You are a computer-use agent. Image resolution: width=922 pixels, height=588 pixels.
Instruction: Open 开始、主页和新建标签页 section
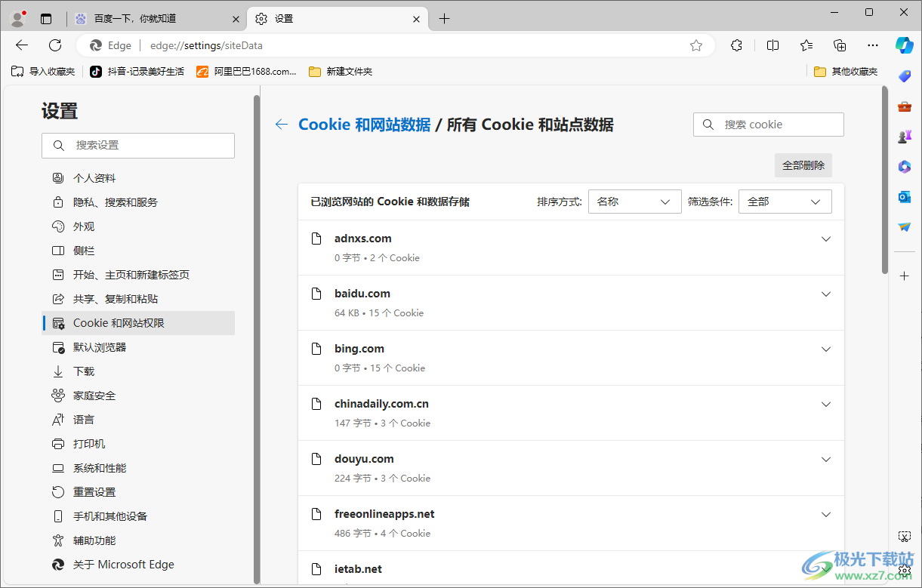pos(138,275)
